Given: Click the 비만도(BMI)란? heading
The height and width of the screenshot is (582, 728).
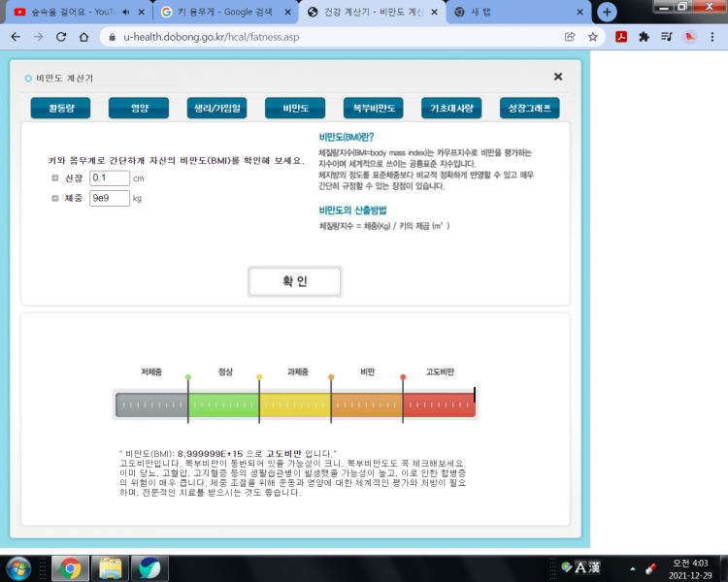Looking at the screenshot, I should (347, 137).
